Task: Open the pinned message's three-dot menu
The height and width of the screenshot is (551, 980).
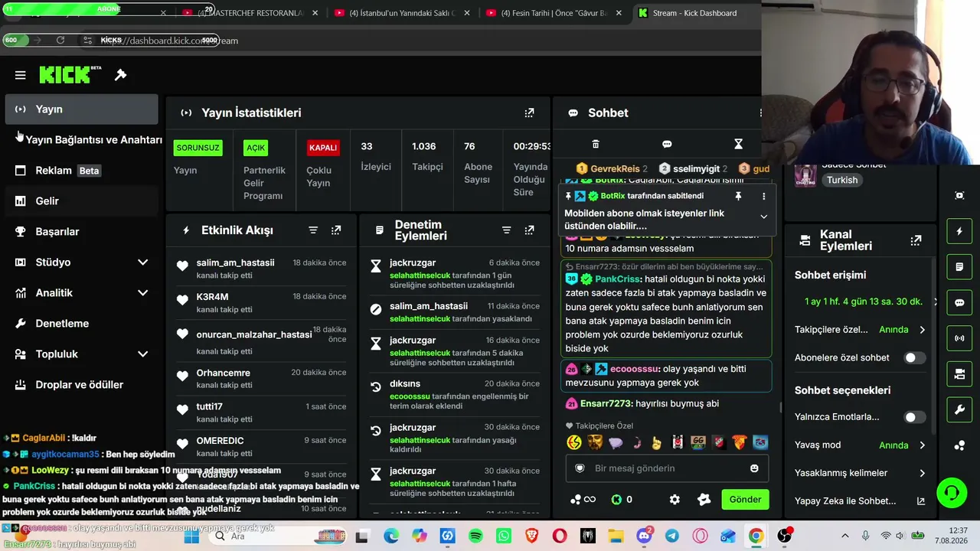Action: coord(763,196)
